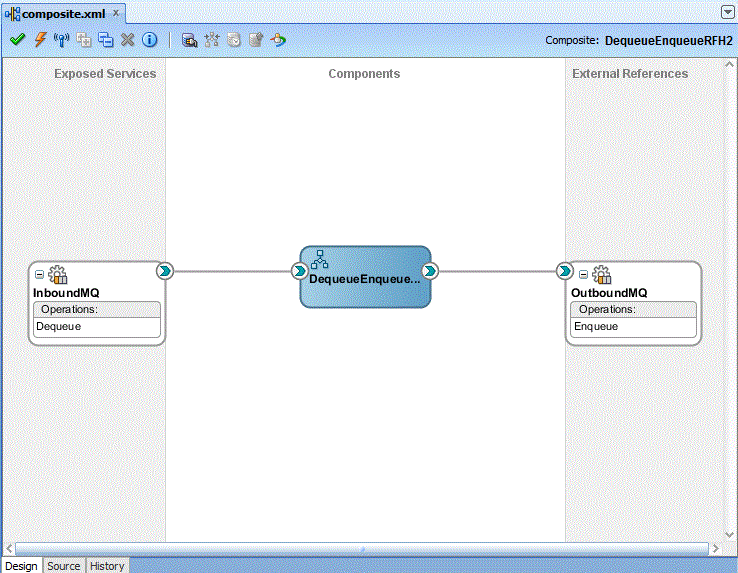Click the colorful person icon in toolbar
Image resolution: width=738 pixels, height=573 pixels.
click(x=278, y=40)
